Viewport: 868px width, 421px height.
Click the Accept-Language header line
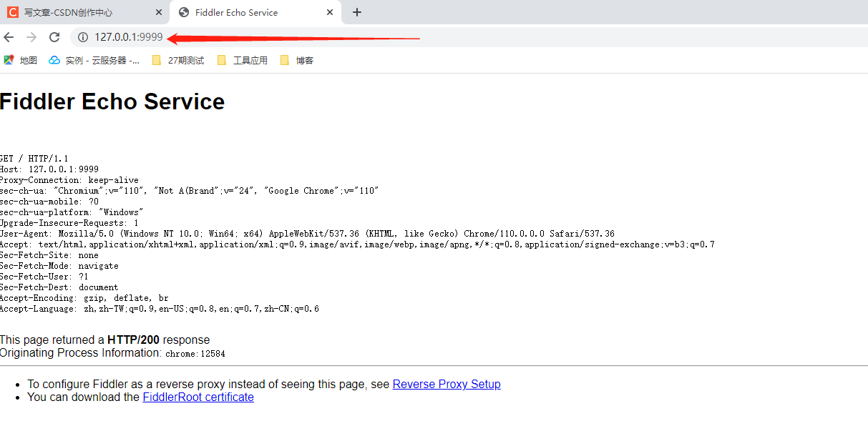pos(160,309)
